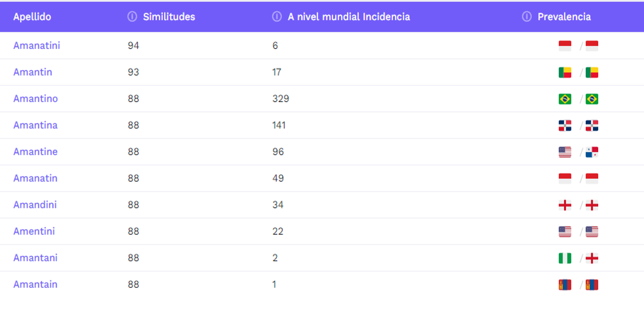Visit the Amentini surname page
This screenshot has height=317, width=644.
[x=34, y=231]
